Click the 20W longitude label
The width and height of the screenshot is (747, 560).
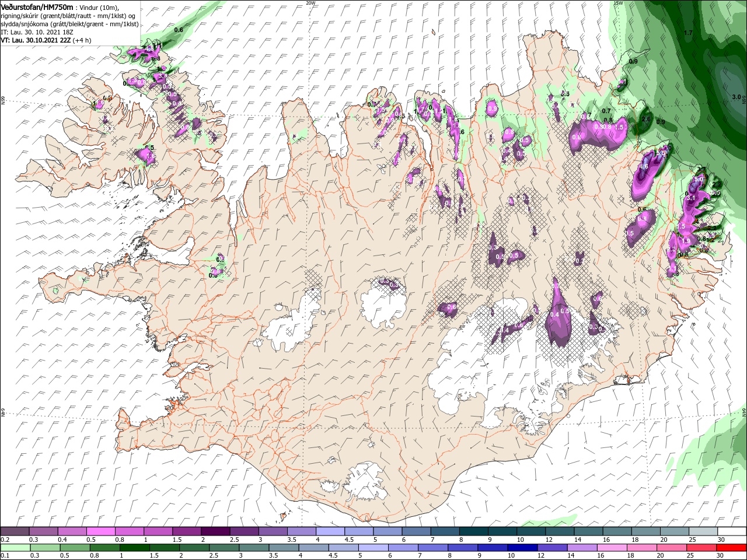coord(310,3)
